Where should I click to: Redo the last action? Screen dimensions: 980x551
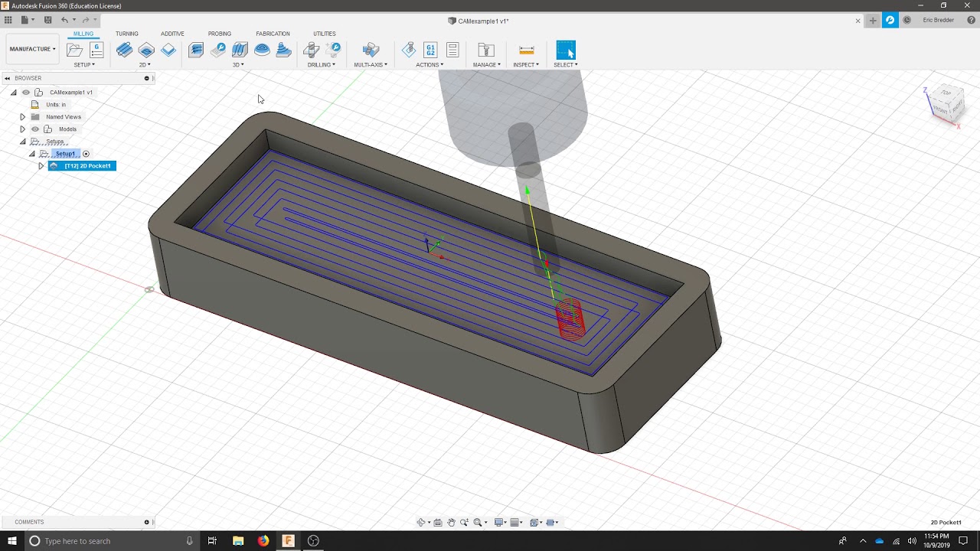pyautogui.click(x=85, y=20)
